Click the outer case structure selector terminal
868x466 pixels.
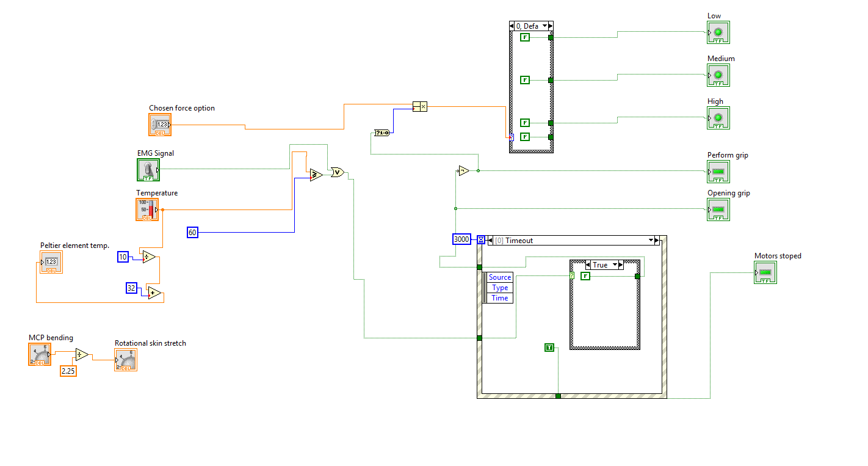click(511, 137)
